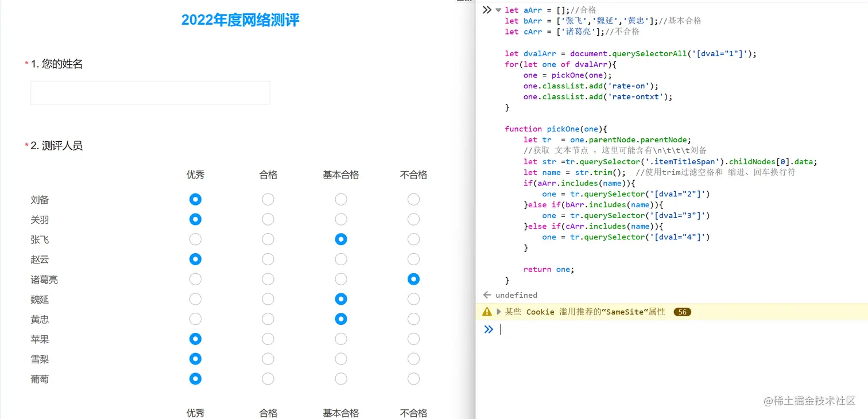Select 合格 radio for 关羽
This screenshot has width=868, height=419.
tap(268, 219)
